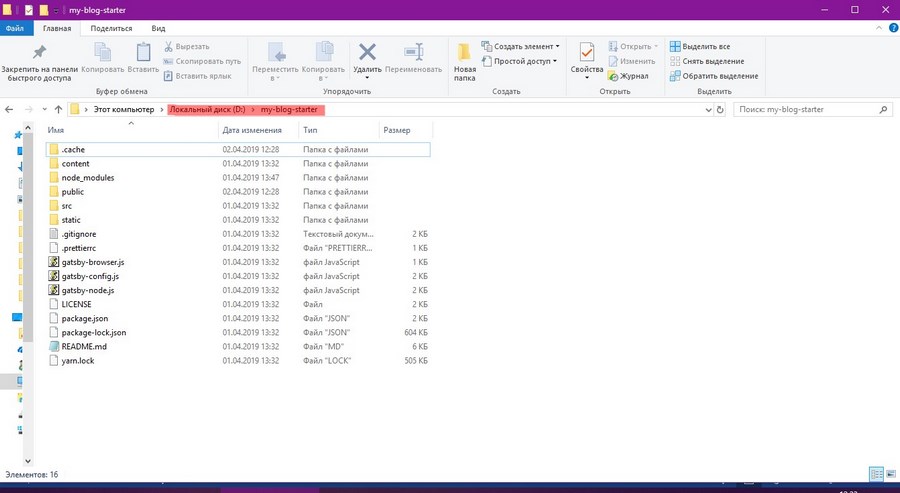Select the .cache folder

point(238,149)
